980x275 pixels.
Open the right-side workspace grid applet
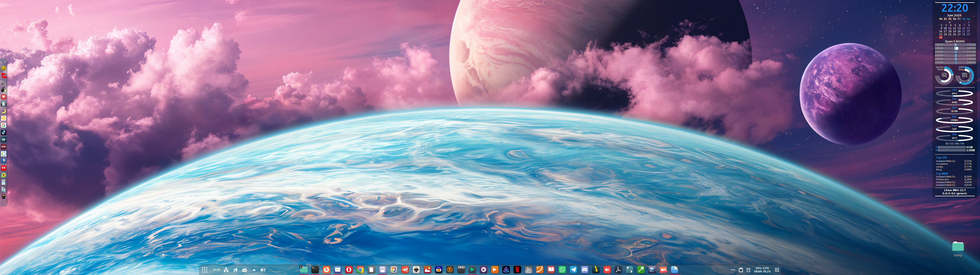point(777,270)
